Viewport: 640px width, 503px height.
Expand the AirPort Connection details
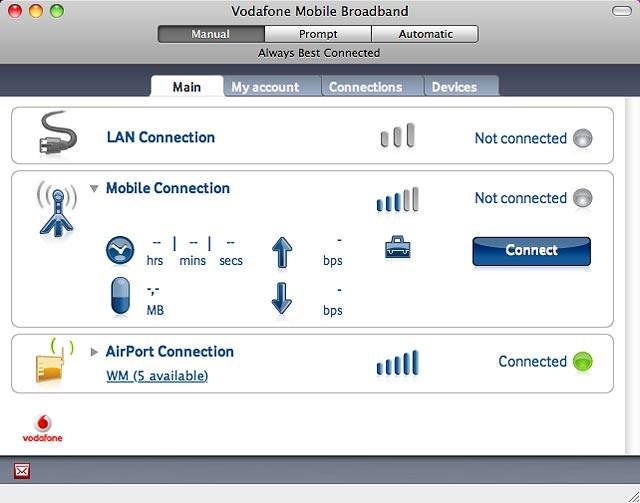click(x=94, y=352)
